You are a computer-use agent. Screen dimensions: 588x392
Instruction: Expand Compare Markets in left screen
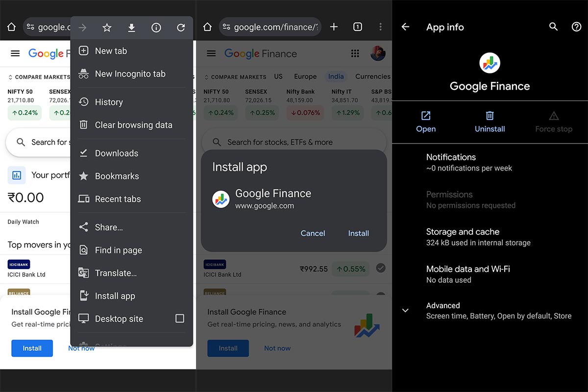click(39, 77)
